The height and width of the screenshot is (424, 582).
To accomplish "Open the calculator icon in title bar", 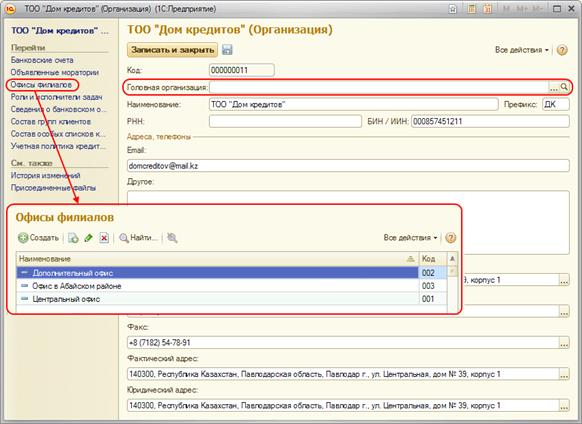I will [471, 9].
